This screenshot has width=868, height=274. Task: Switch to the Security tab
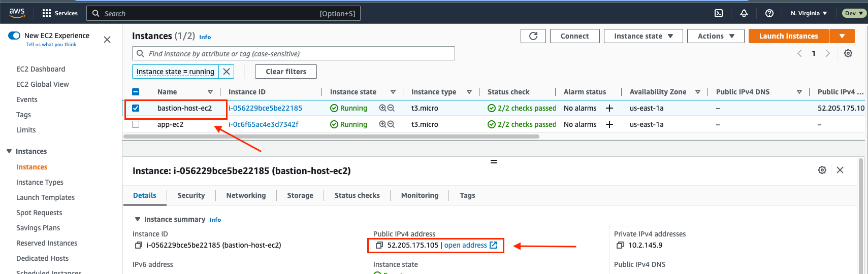[191, 195]
